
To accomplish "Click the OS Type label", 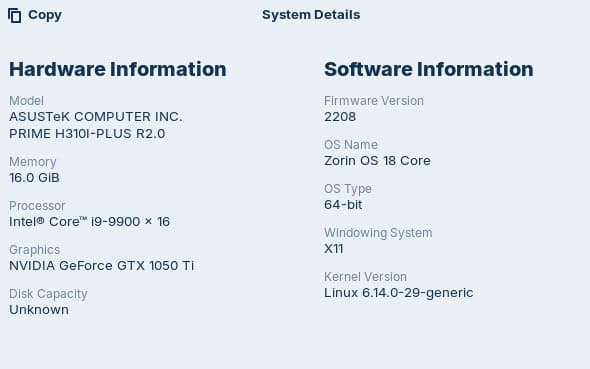I will pyautogui.click(x=348, y=189).
